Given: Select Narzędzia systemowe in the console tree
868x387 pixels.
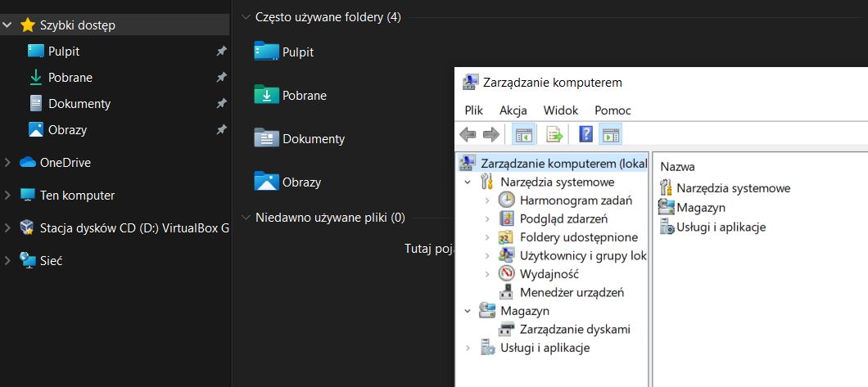Looking at the screenshot, I should tap(558, 182).
